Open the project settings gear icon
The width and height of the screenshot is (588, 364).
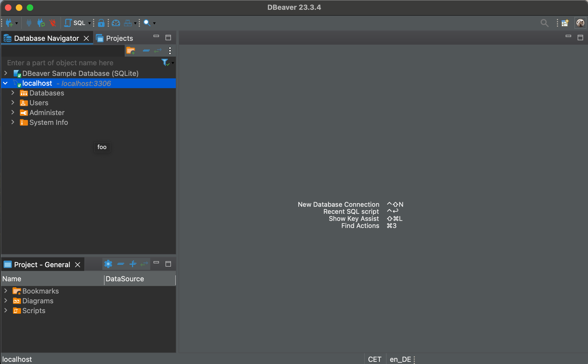pyautogui.click(x=108, y=264)
